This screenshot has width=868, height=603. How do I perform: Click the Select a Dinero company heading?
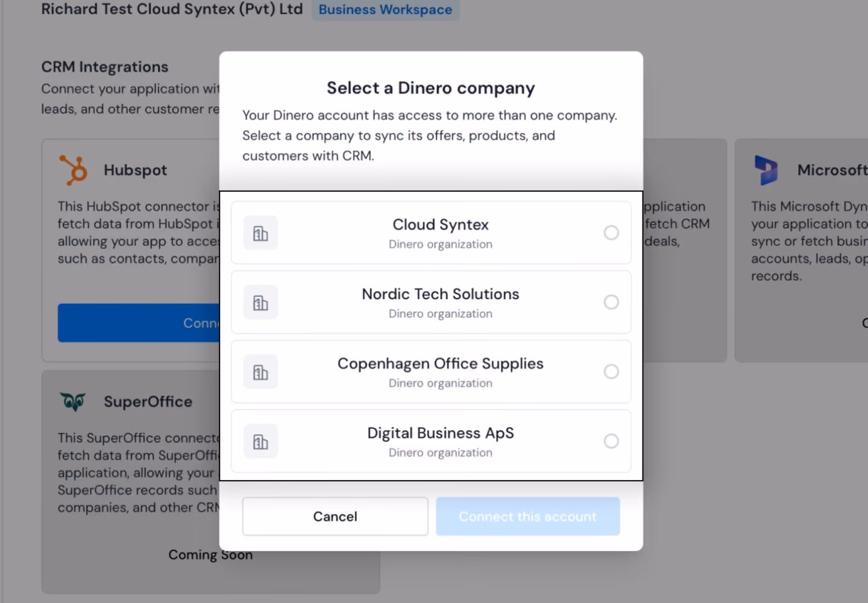[x=431, y=88]
